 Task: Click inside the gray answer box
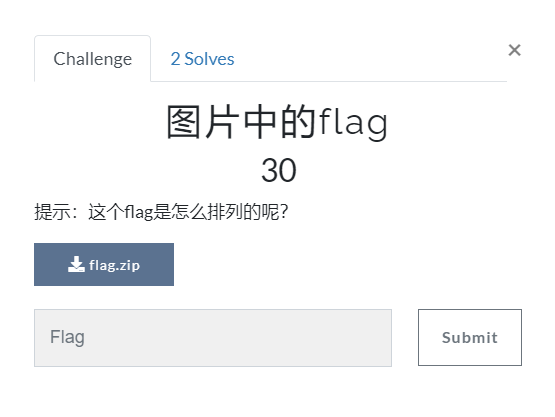(213, 338)
